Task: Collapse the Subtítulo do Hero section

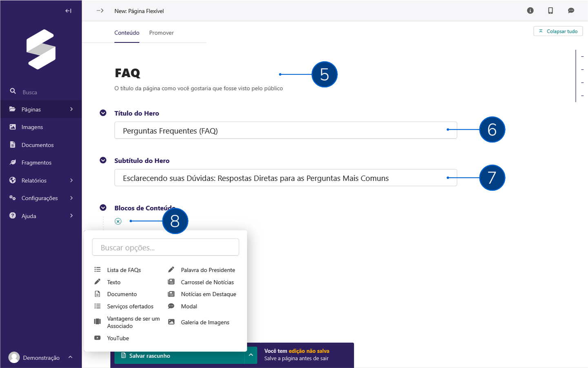Action: coord(103,161)
